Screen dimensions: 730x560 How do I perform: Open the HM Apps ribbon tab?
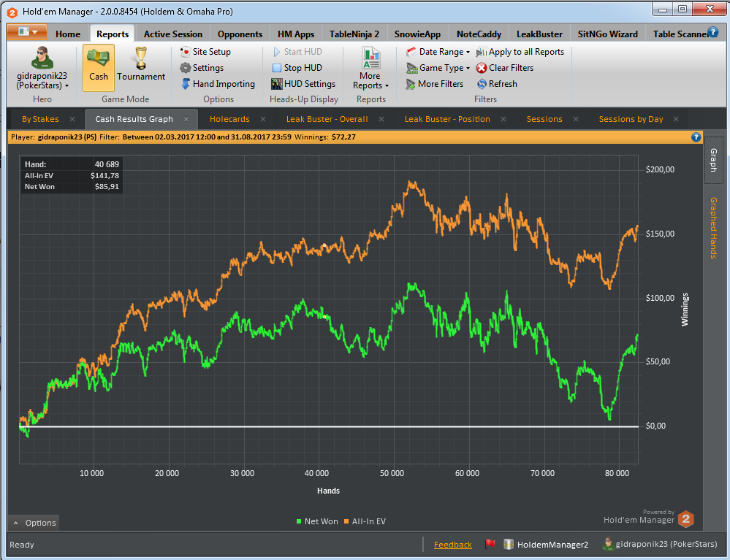296,34
